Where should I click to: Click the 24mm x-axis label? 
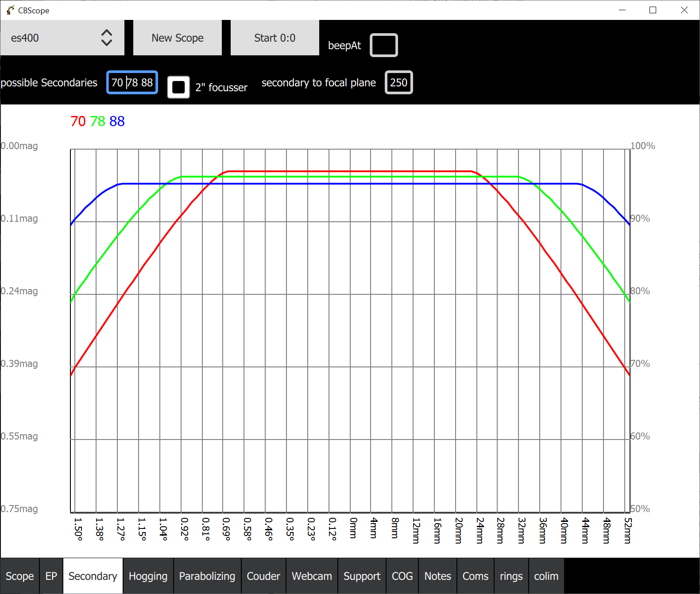tap(480, 530)
